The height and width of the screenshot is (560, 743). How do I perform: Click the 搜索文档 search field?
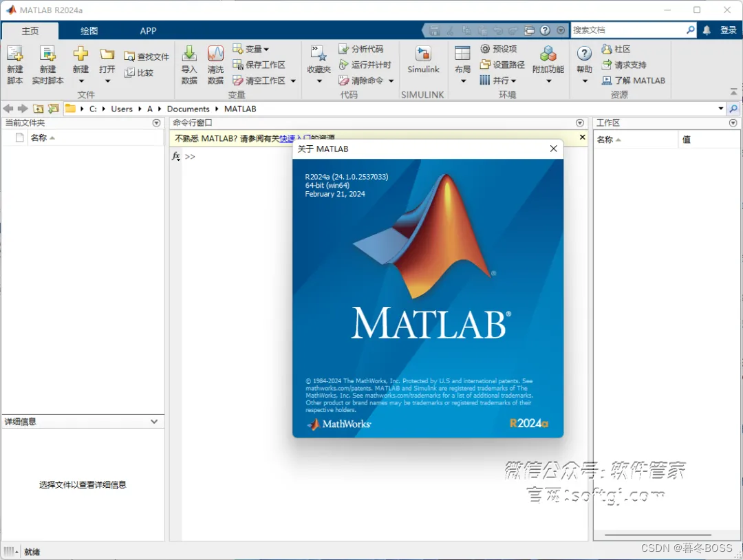click(627, 30)
